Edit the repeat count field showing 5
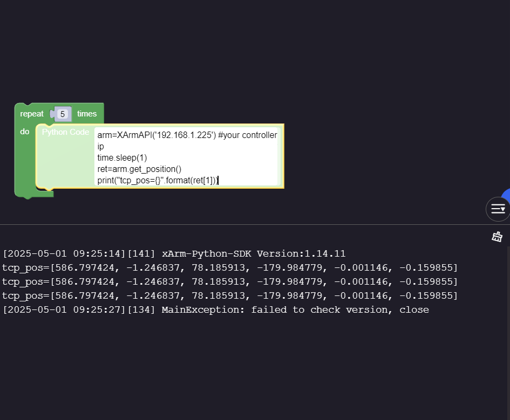Screen dimensions: 510x420 tap(63, 114)
